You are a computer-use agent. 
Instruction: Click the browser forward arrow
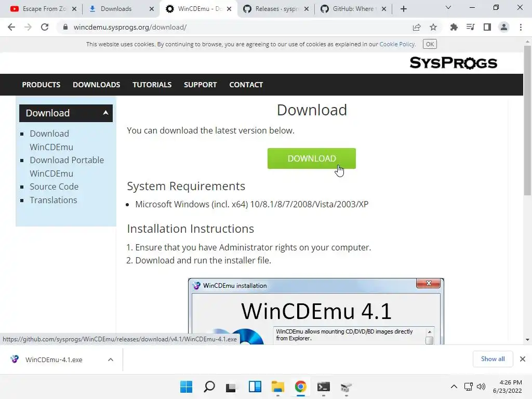click(28, 27)
